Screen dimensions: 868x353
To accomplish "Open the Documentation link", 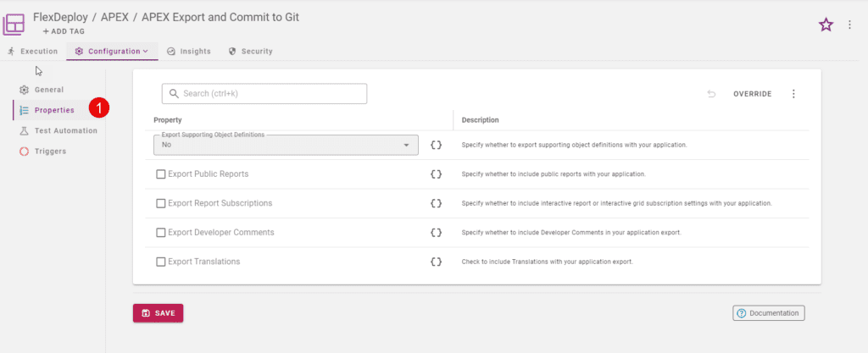I will [x=768, y=313].
